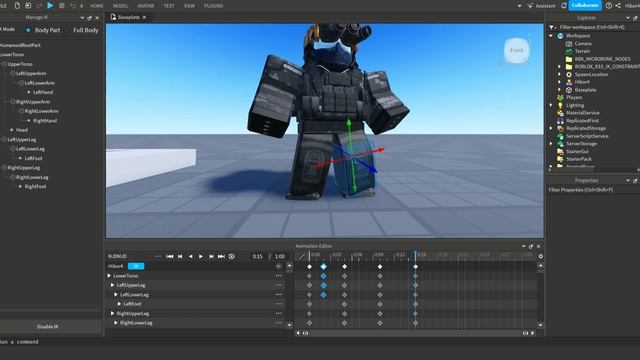
Task: Click the current frame 0:15 field
Action: [257, 256]
